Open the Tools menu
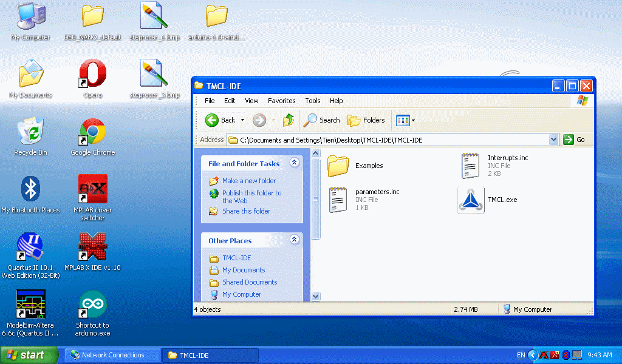 click(313, 101)
